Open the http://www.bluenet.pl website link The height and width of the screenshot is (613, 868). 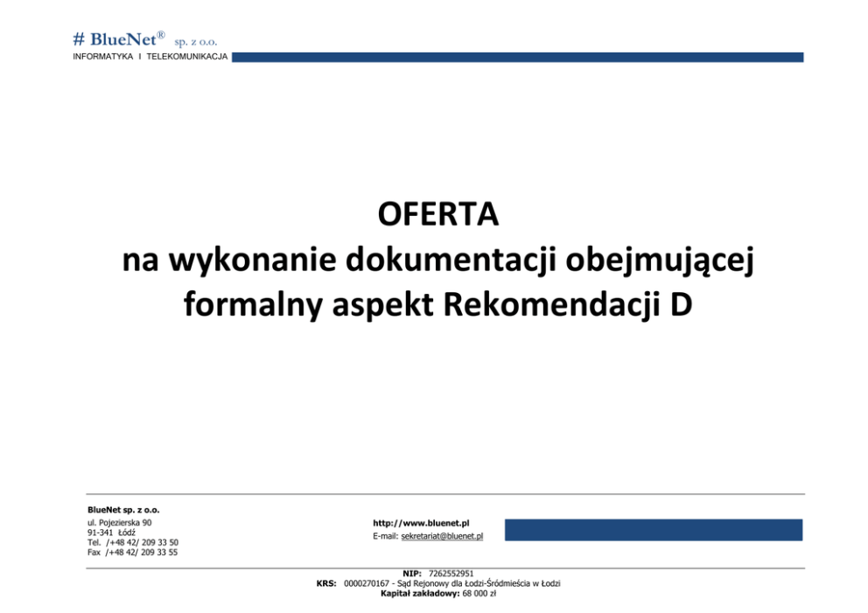tap(421, 523)
